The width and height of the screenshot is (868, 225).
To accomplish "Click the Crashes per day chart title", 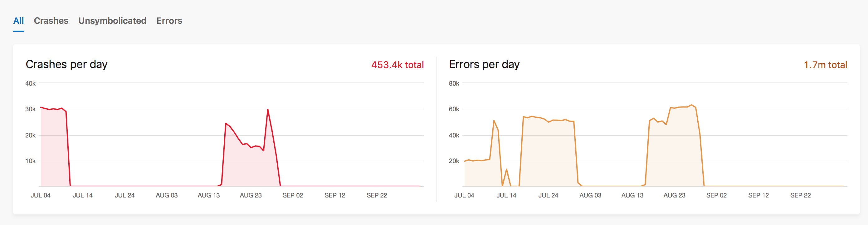I will (x=67, y=64).
